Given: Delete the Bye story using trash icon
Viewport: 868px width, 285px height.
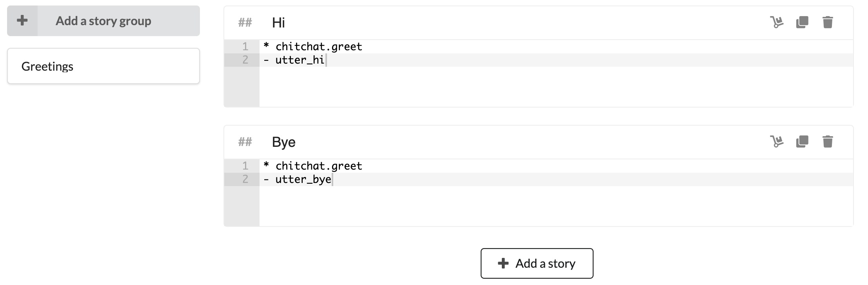Looking at the screenshot, I should click(x=828, y=141).
